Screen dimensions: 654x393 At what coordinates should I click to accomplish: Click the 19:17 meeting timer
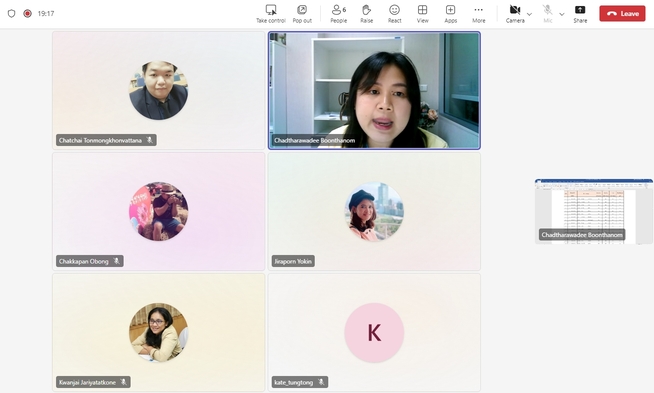pos(46,13)
